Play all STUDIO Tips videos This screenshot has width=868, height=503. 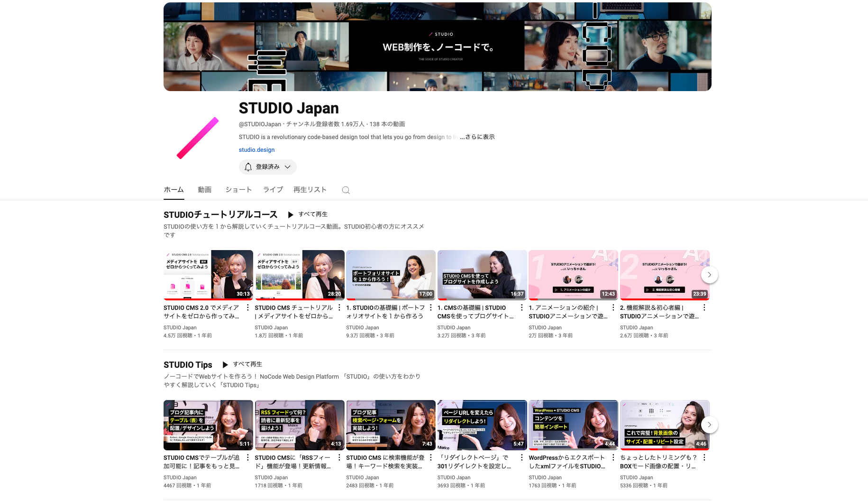[242, 364]
